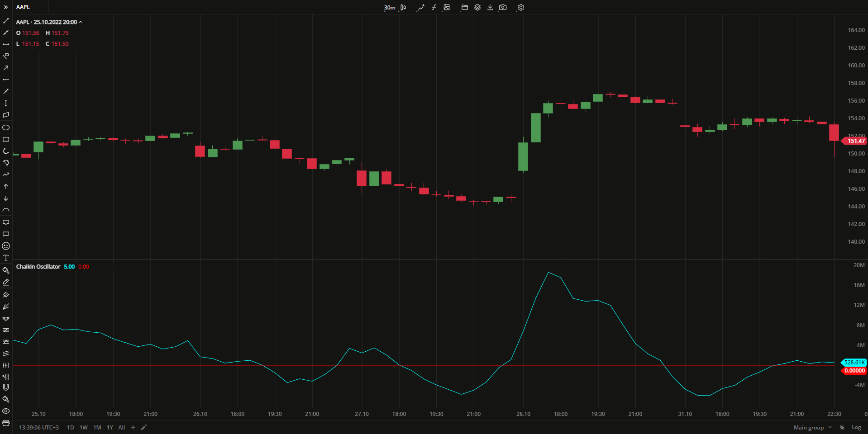This screenshot has height=434, width=868.
Task: Collapse the AAPL legend with the caret
Action: pyautogui.click(x=81, y=22)
